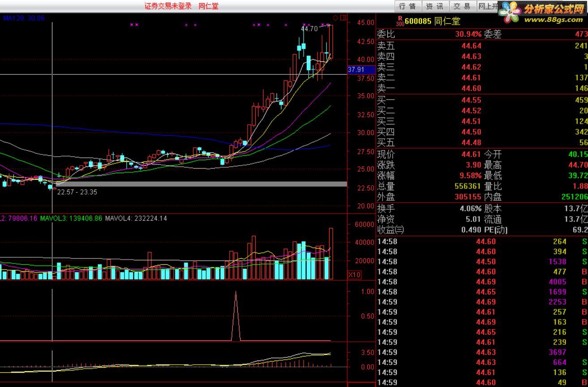Select the trade tick with volume 477
The image size is (588, 387).
click(482, 272)
